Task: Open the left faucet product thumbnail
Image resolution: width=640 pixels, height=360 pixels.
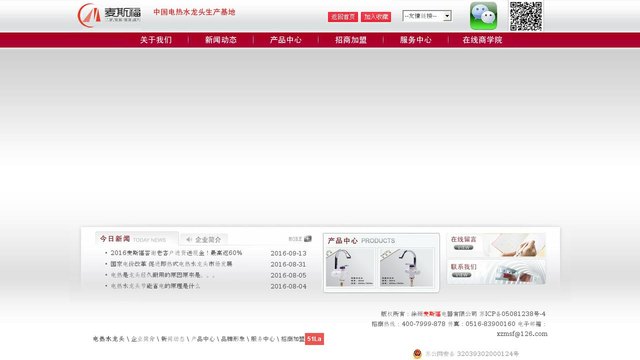Action: 350,267
